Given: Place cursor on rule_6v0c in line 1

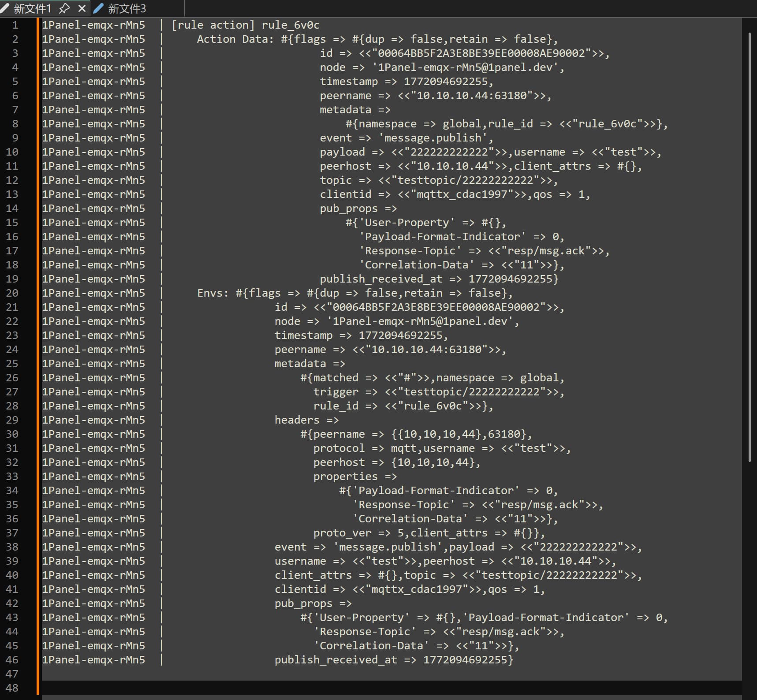Looking at the screenshot, I should [290, 25].
